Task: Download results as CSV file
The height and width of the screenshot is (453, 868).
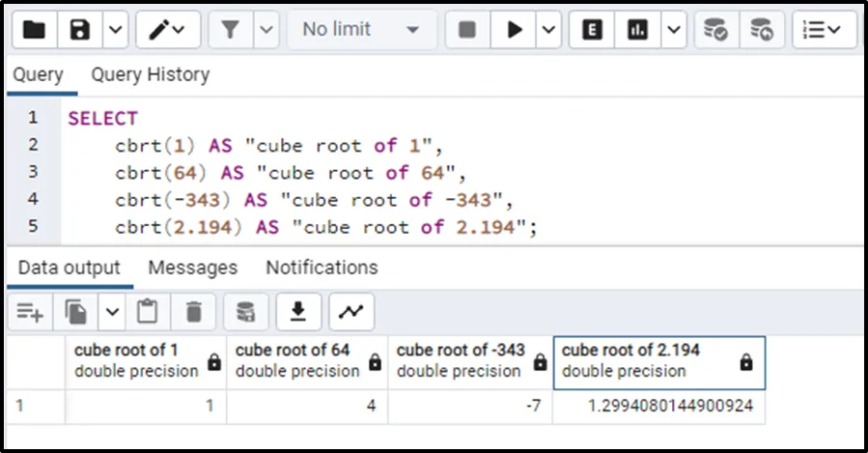Action: click(x=298, y=311)
